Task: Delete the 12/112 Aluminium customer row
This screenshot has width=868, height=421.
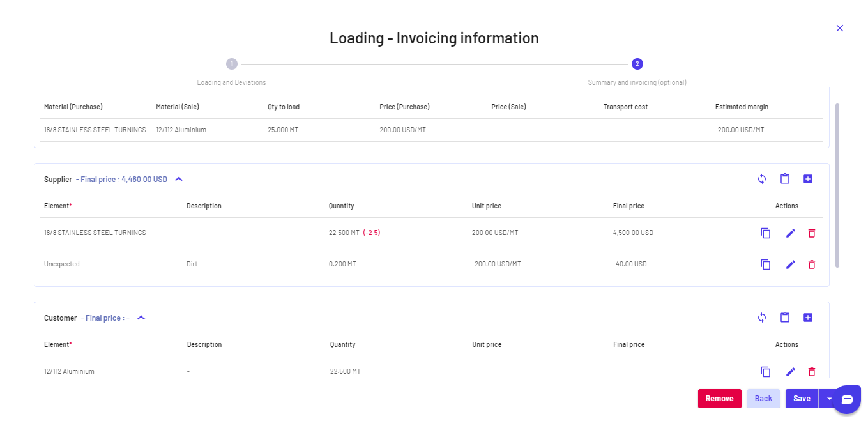Action: [812, 372]
